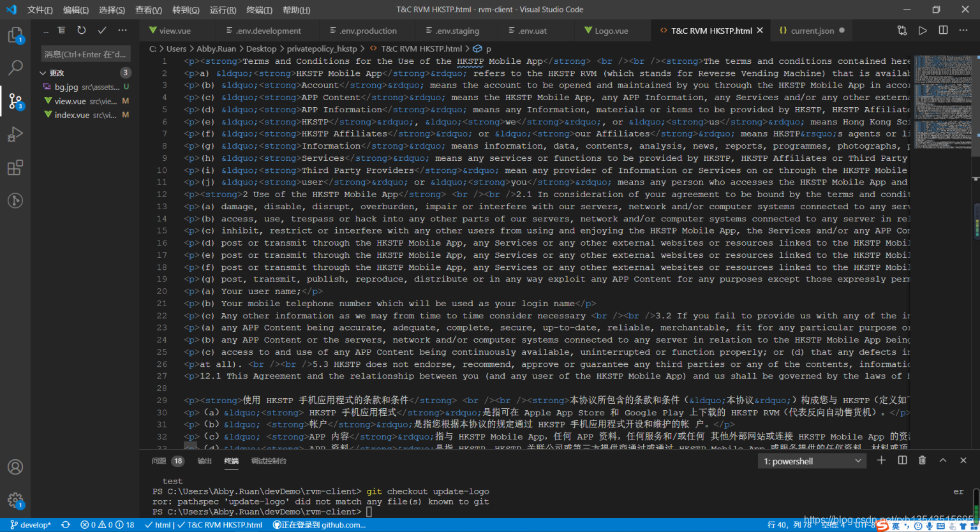Select the Source Control view icon

pos(15,101)
